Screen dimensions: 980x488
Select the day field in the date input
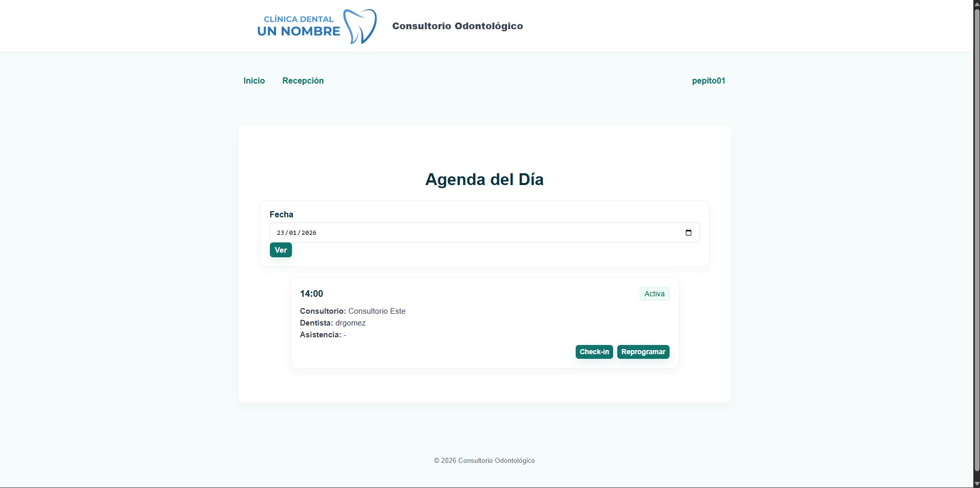click(280, 232)
